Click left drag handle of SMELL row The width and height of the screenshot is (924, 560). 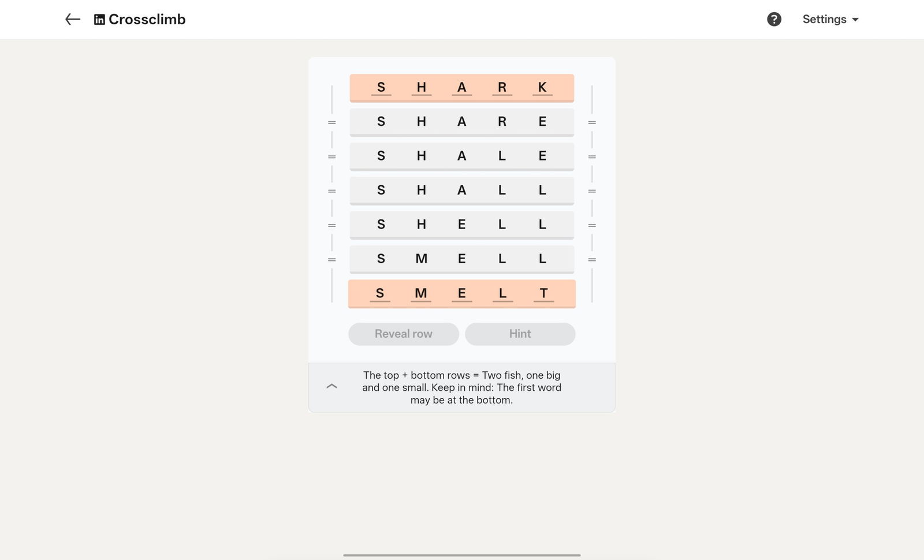tap(331, 260)
